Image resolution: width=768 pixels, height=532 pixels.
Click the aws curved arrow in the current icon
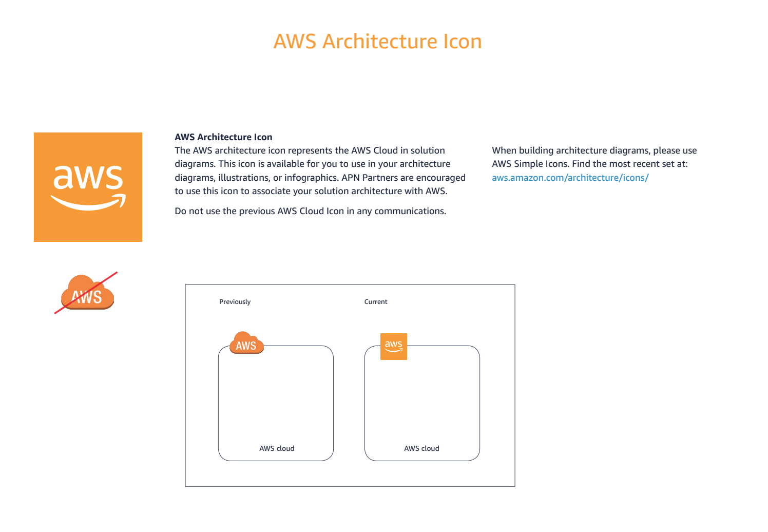click(393, 352)
